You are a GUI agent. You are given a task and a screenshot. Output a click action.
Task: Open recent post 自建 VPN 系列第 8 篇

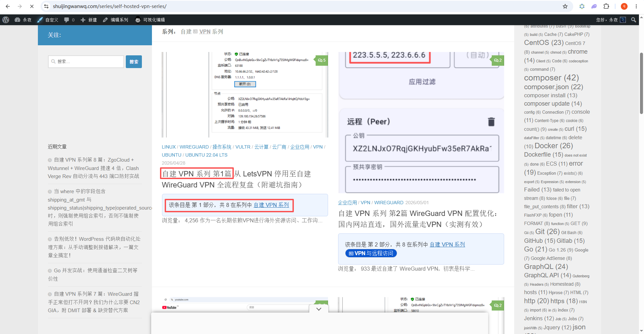click(94, 168)
